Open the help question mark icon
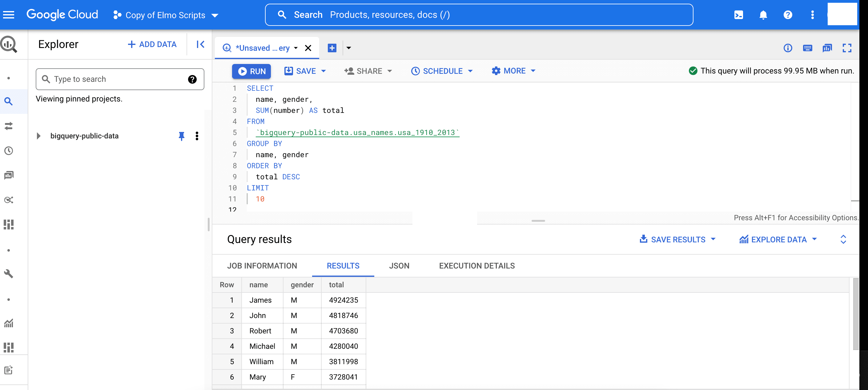This screenshot has width=868, height=390. click(x=788, y=15)
